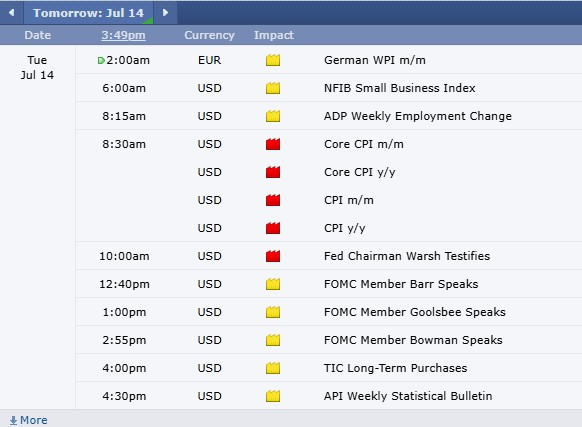Viewport: 582px width, 427px height.
Task: Click the More link at bottom
Action: (33, 420)
